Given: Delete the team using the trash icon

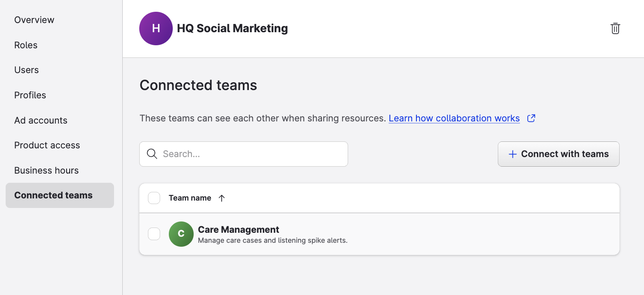Looking at the screenshot, I should (615, 29).
